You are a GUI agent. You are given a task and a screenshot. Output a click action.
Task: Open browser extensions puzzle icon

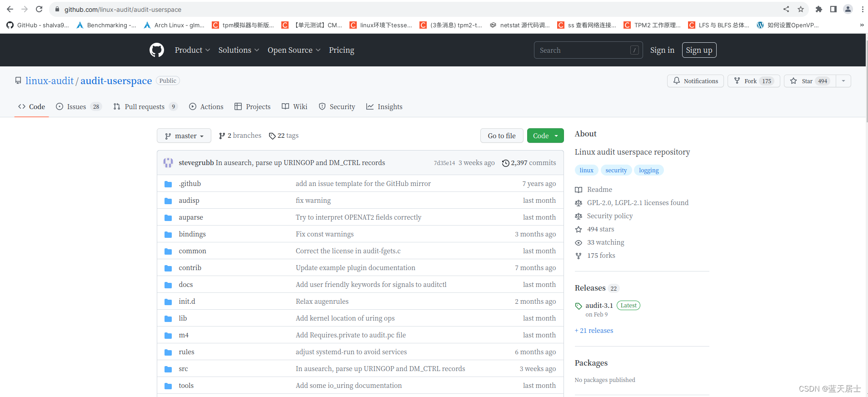(x=819, y=9)
